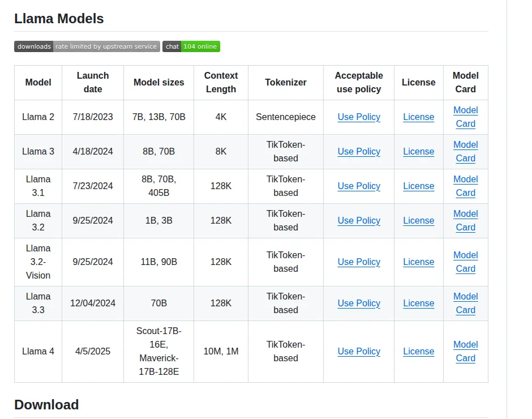Image resolution: width=532 pixels, height=419 pixels.
Task: Click the Download heading
Action: point(46,405)
